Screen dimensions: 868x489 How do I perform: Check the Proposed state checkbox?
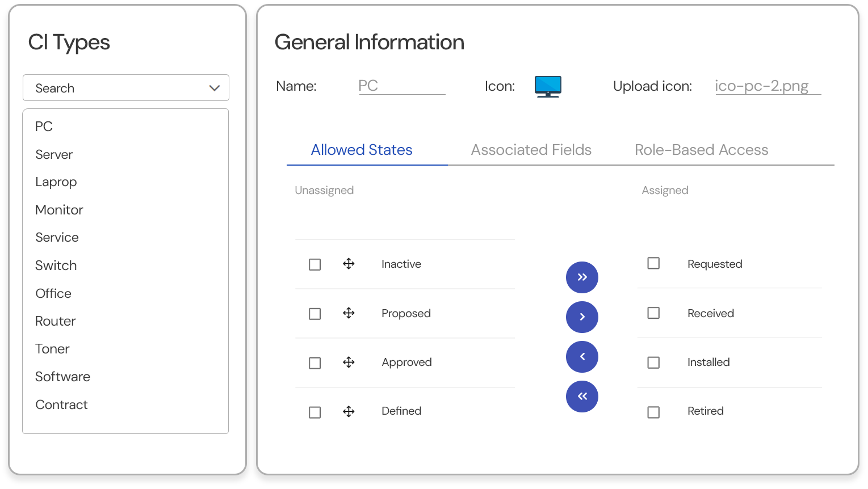pyautogui.click(x=315, y=314)
